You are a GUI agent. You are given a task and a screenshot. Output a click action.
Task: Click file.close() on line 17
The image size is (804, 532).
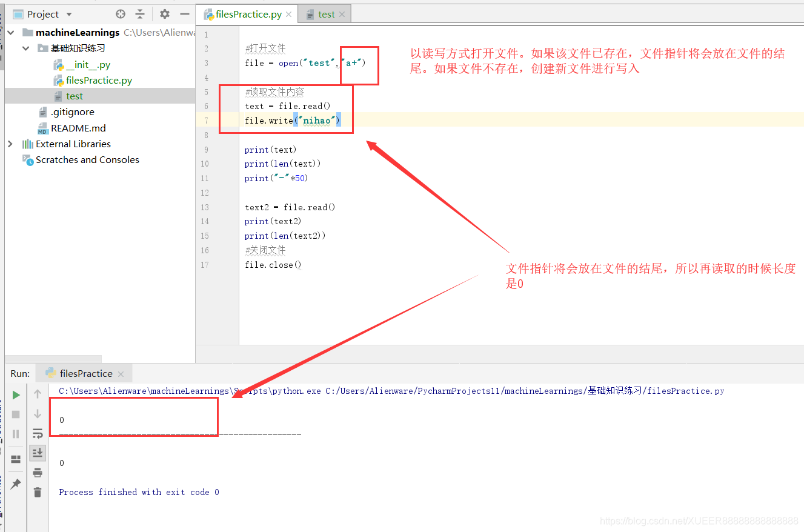click(273, 265)
